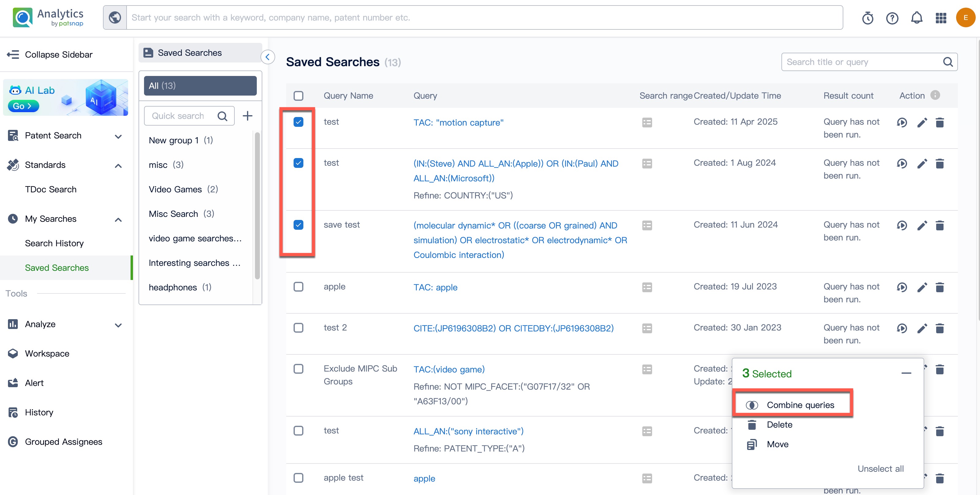
Task: Open the 'TAC: apple' query link
Action: [435, 287]
